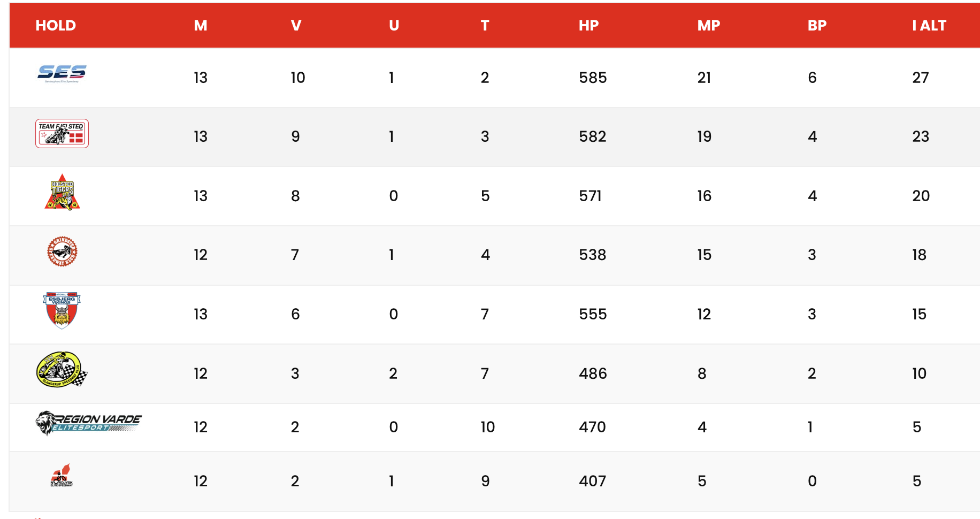
Task: Select the M matches column header
Action: tap(201, 26)
